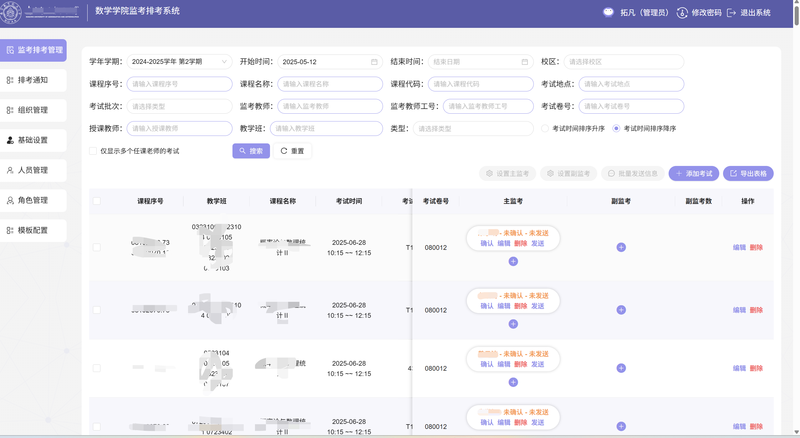Screen dimensions: 800x438
Task: Select 考试时间排序升序 radio button
Action: 545,129
